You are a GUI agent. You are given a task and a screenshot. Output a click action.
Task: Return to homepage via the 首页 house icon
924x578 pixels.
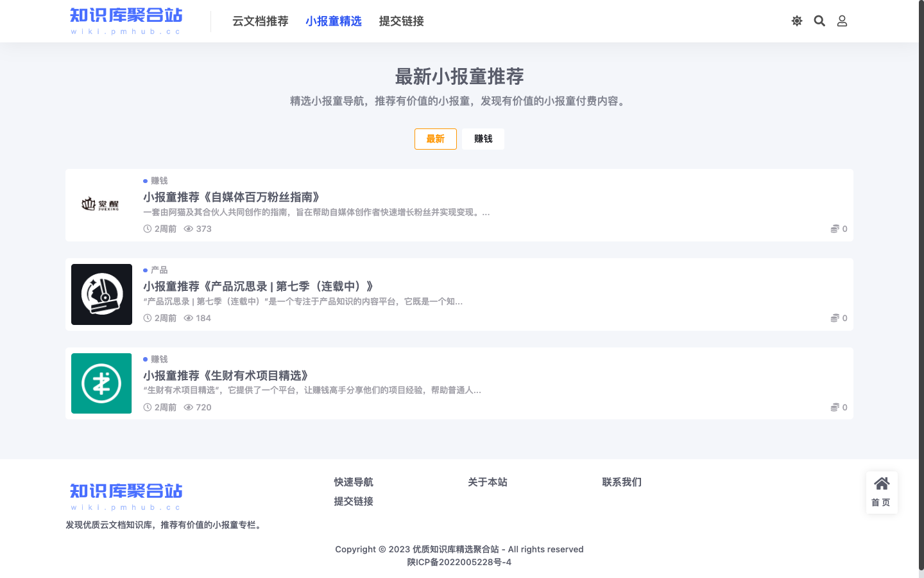click(881, 491)
